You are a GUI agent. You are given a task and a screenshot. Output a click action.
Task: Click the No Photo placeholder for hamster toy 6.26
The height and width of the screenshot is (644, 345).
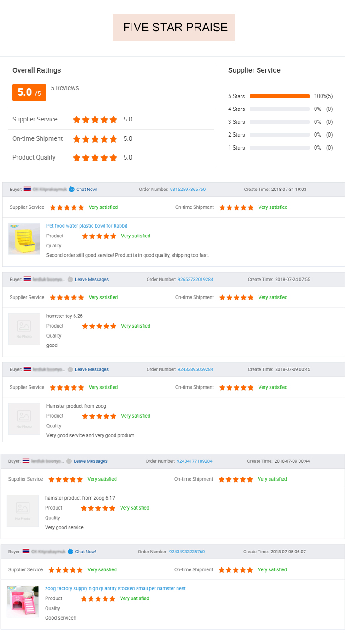pyautogui.click(x=24, y=329)
